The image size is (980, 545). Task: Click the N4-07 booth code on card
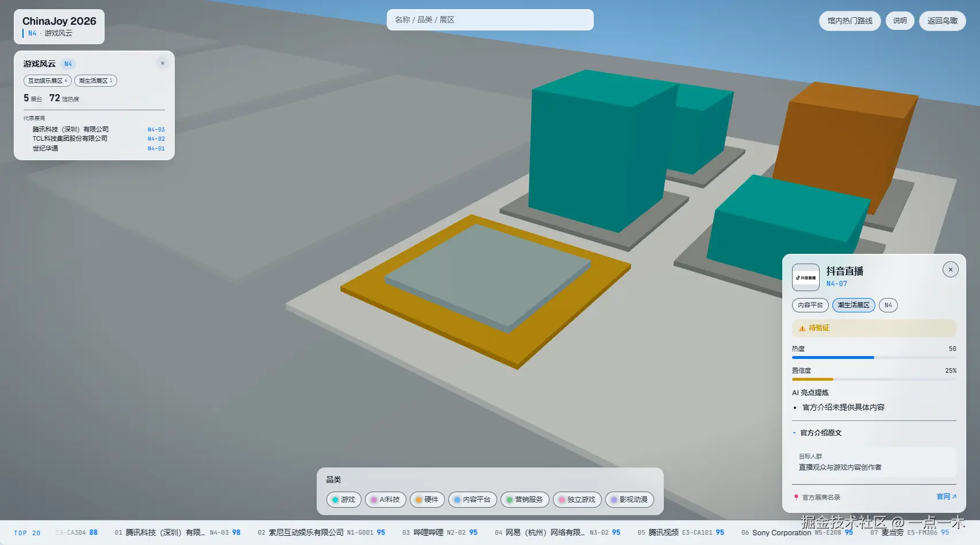click(837, 284)
